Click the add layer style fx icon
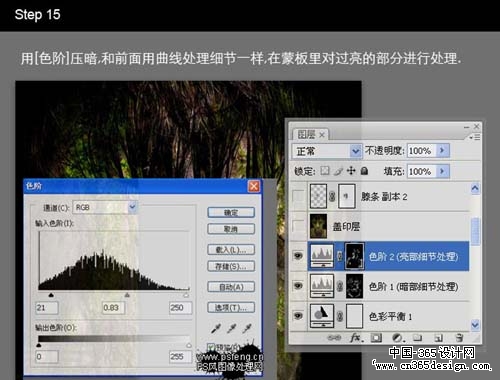 coord(355,338)
